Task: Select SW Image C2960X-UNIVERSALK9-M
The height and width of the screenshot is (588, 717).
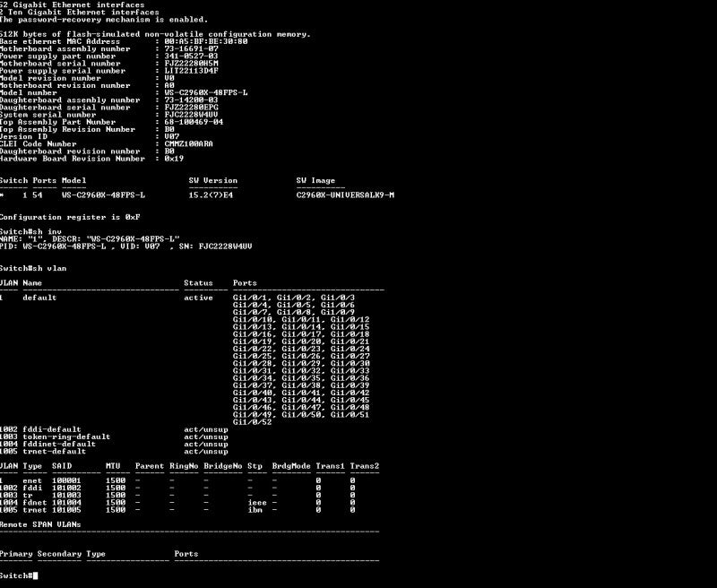Action: coord(345,195)
